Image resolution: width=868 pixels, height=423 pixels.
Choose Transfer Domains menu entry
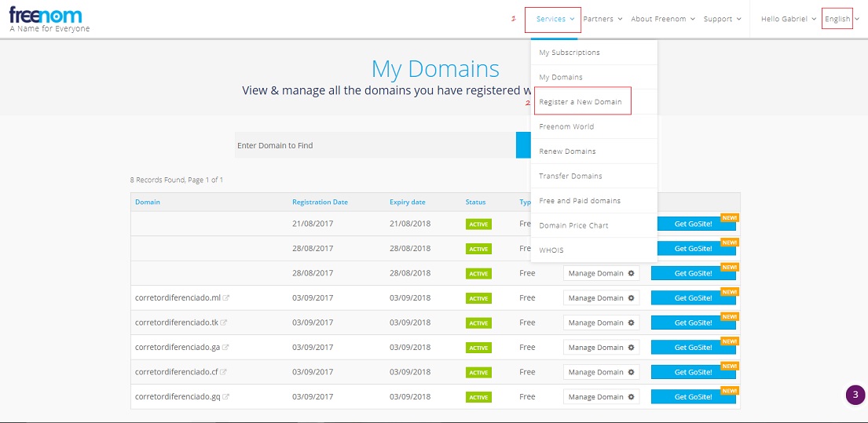click(594, 177)
